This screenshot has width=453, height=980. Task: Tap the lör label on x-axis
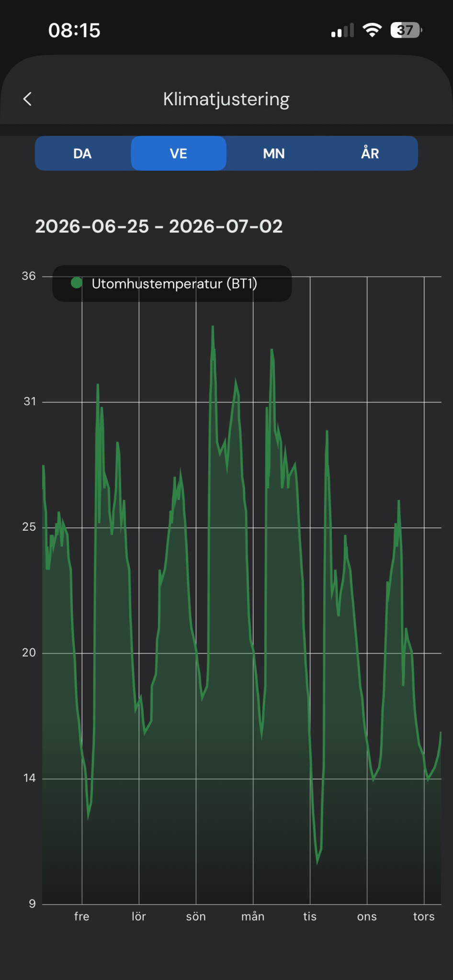pyautogui.click(x=139, y=916)
